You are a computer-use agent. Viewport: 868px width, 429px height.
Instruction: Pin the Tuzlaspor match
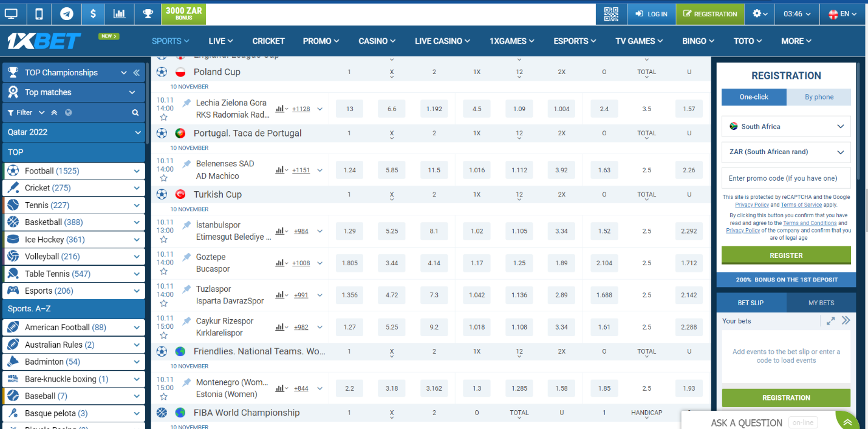186,289
